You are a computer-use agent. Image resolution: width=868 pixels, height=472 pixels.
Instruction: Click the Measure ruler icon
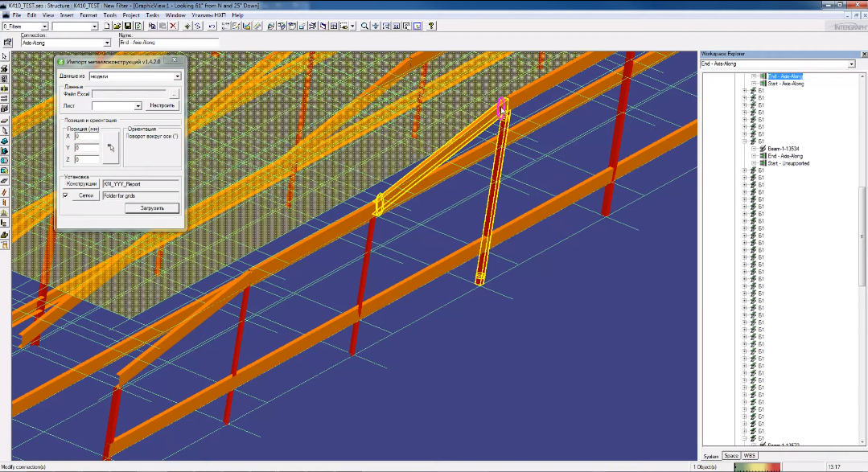[x=257, y=26]
